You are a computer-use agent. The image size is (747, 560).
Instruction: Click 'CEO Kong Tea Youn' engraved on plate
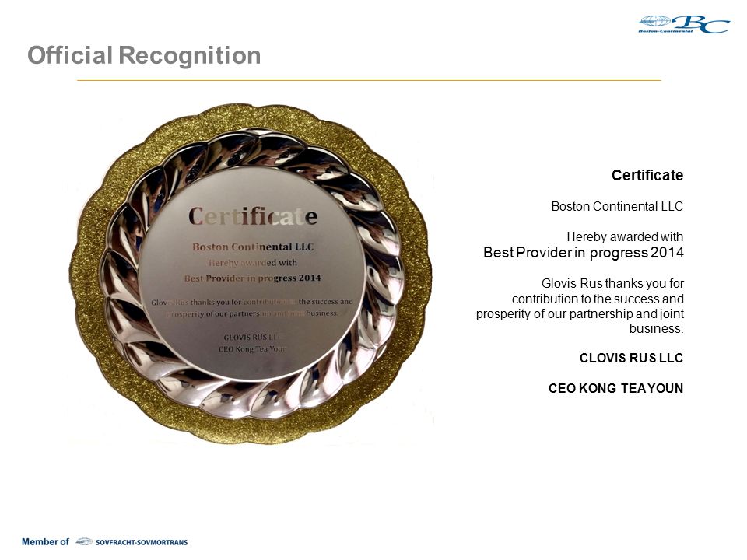253,349
